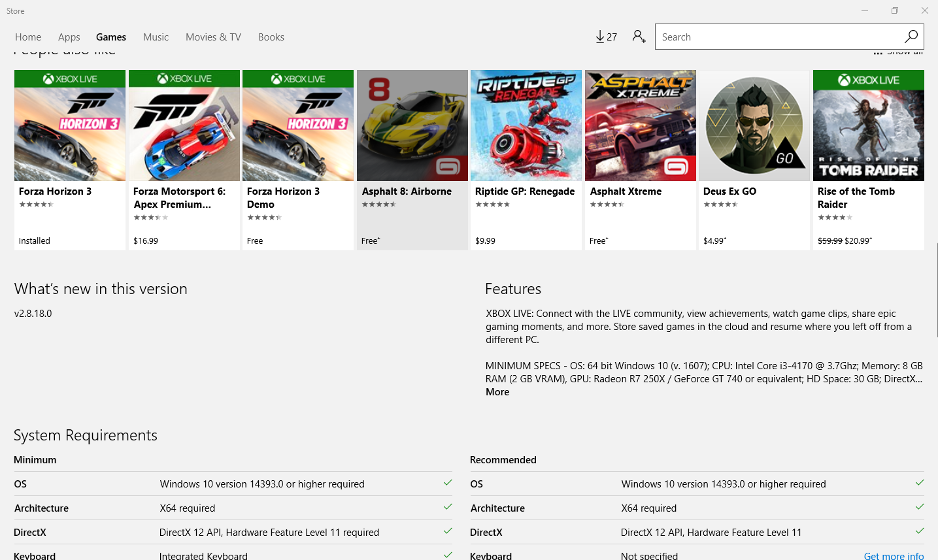
Task: Click the star rating of Riptide GP: Renegade
Action: [492, 205]
